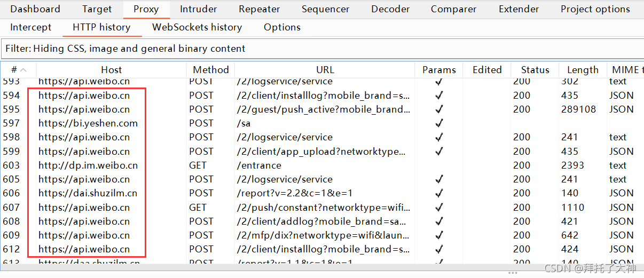Select request number 598
The height and width of the screenshot is (278, 644).
pos(11,137)
